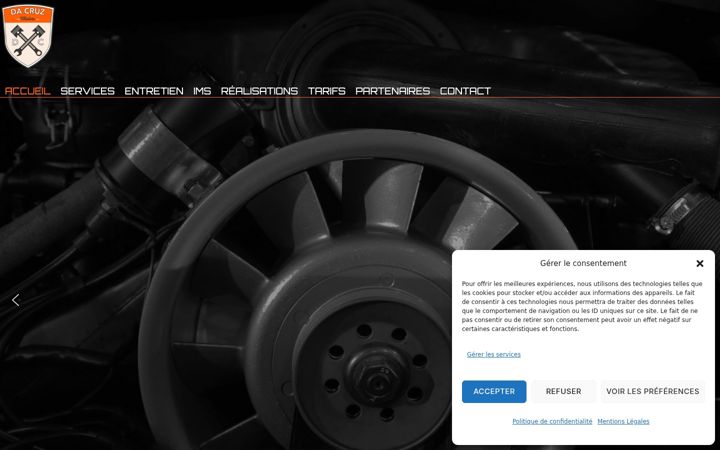720x450 pixels.
Task: Follow the Gérer les services link
Action: [x=494, y=354]
